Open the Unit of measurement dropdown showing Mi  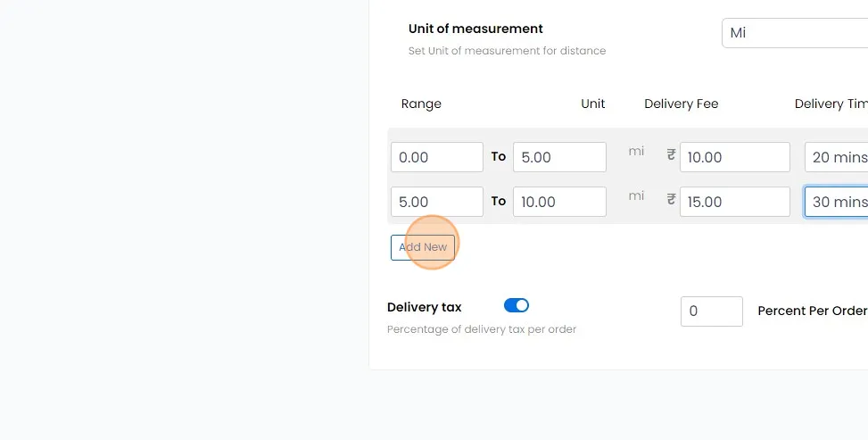coord(795,33)
